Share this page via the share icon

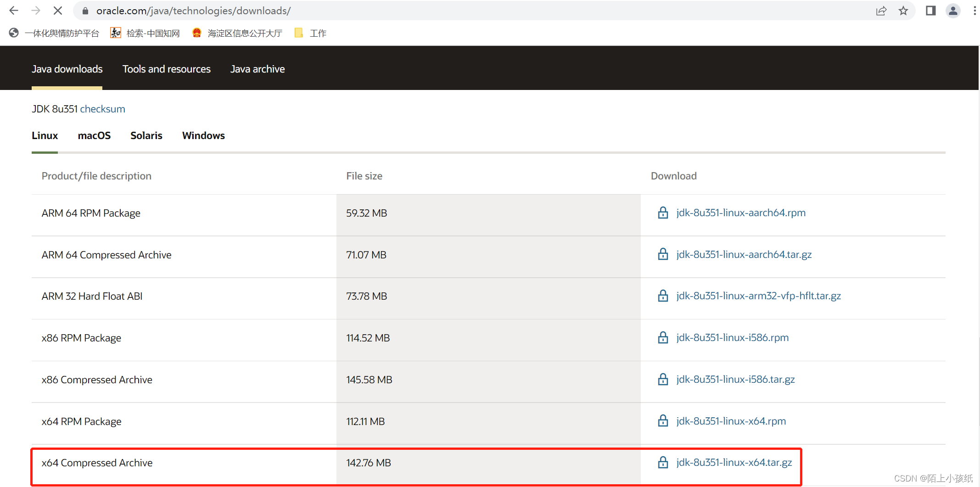coord(881,11)
